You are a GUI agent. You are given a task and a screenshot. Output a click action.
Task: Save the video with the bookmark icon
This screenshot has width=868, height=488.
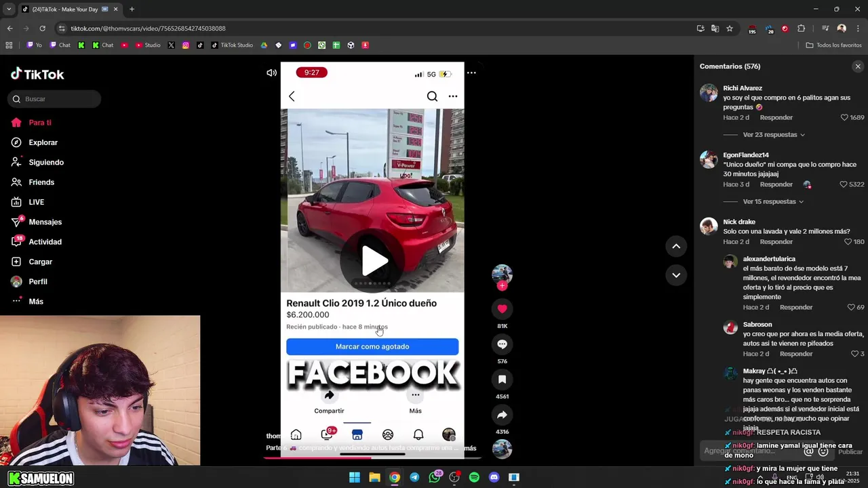click(x=502, y=380)
